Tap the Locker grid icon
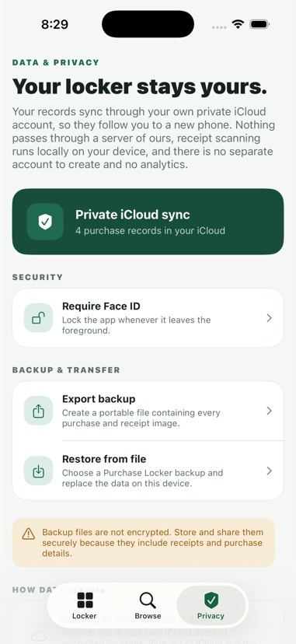Screen dimensions: 296x644 coord(85,600)
